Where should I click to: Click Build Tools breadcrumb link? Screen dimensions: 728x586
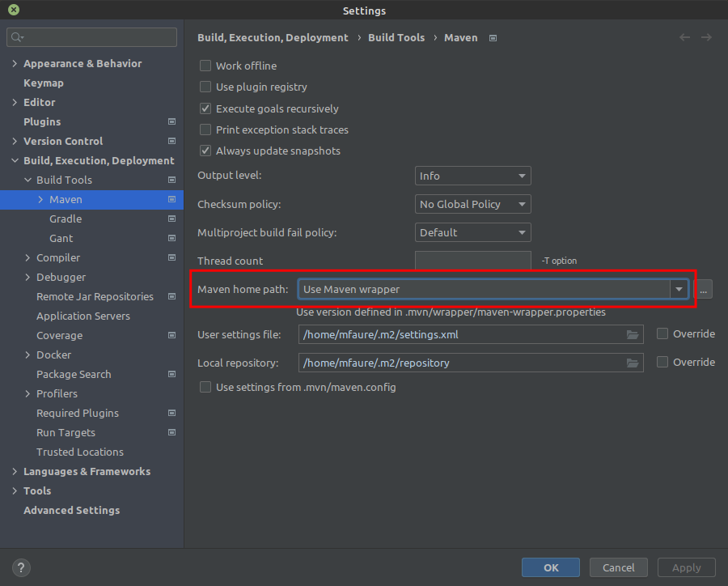click(396, 38)
